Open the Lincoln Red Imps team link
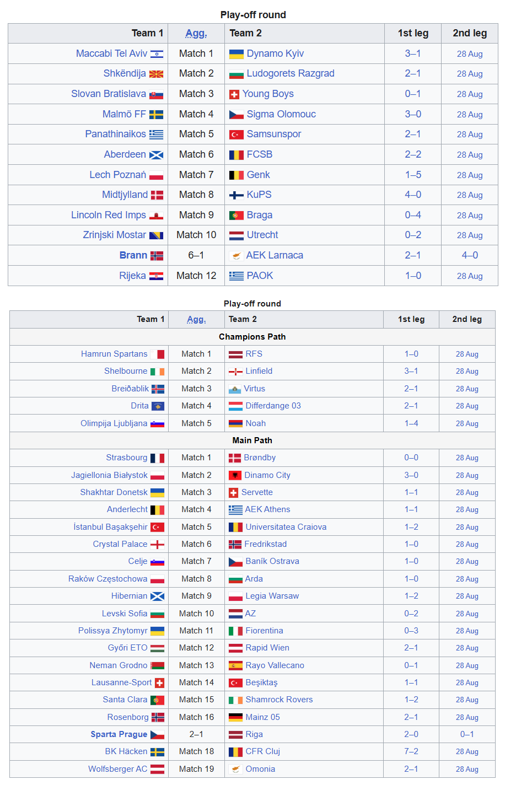The image size is (532, 785). [x=109, y=216]
